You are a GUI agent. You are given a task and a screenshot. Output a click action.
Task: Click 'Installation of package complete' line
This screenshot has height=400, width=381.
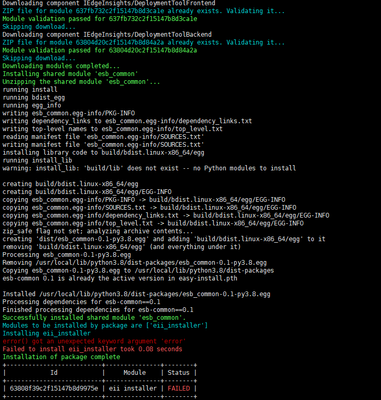(61, 357)
